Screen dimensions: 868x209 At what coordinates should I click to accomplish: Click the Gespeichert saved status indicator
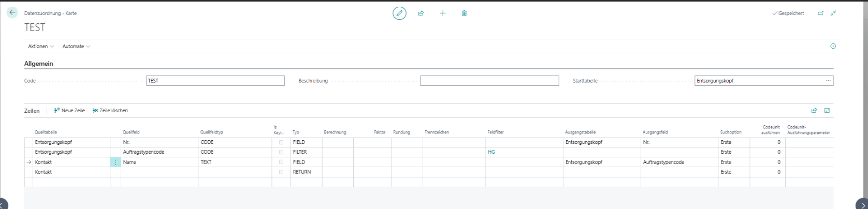tap(788, 13)
